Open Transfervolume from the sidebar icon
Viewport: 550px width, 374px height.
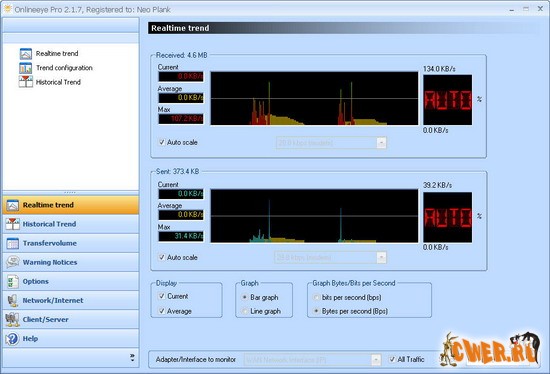tap(13, 243)
